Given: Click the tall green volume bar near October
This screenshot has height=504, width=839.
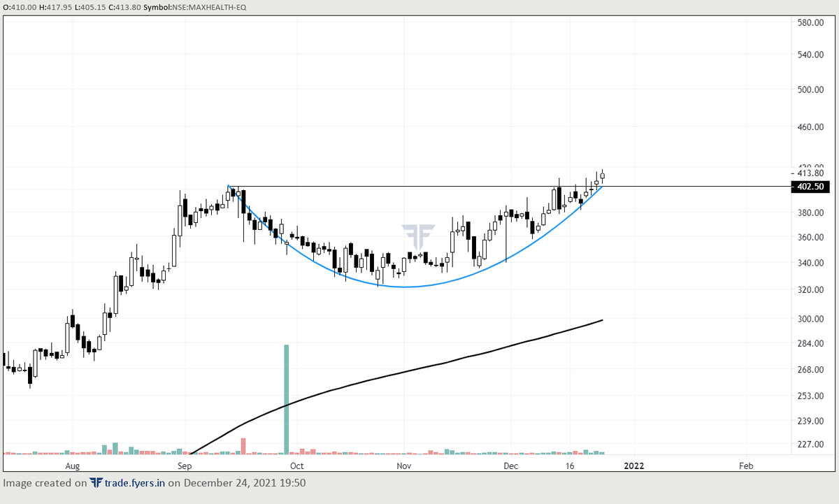Looking at the screenshot, I should click(286, 399).
